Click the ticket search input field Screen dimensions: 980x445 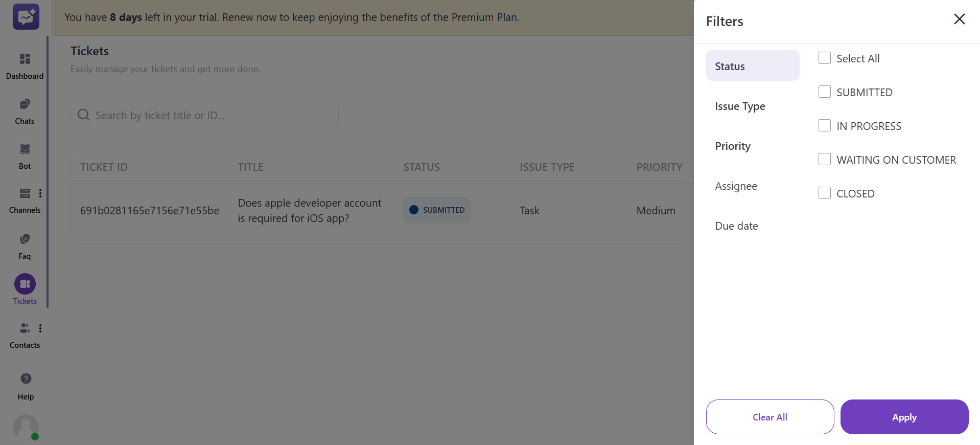(204, 115)
